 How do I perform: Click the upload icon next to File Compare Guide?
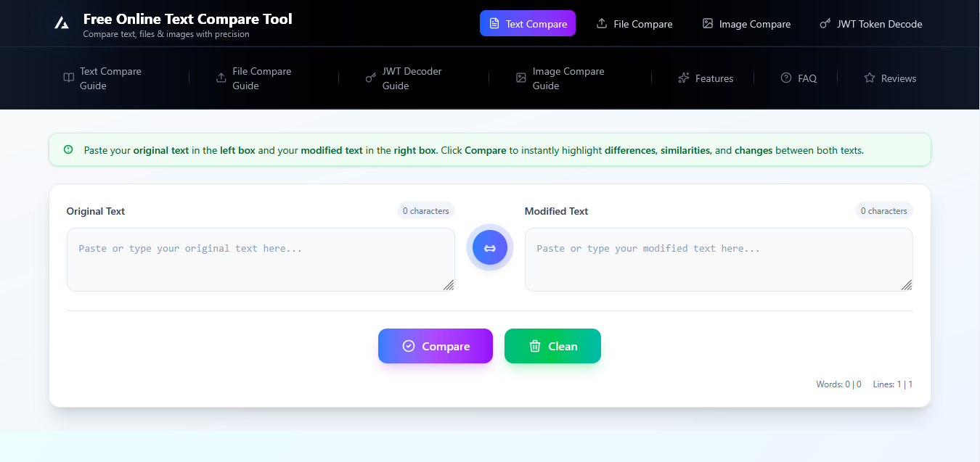(x=221, y=78)
